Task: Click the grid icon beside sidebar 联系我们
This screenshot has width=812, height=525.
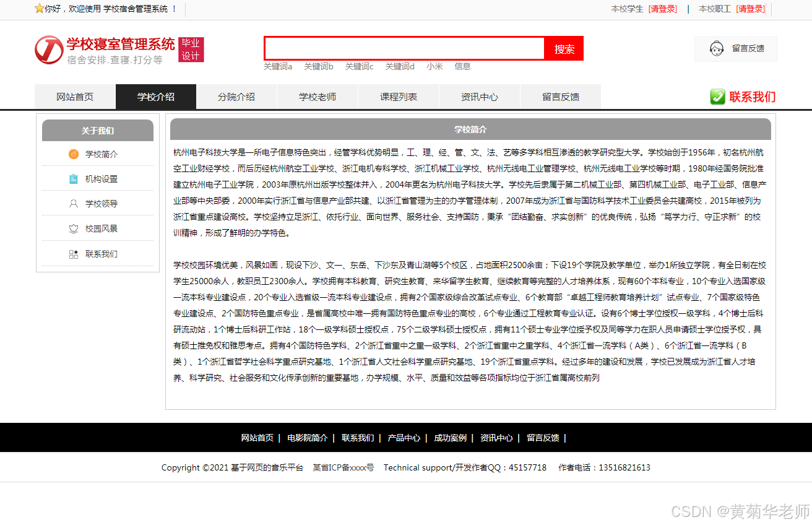Action: click(74, 253)
